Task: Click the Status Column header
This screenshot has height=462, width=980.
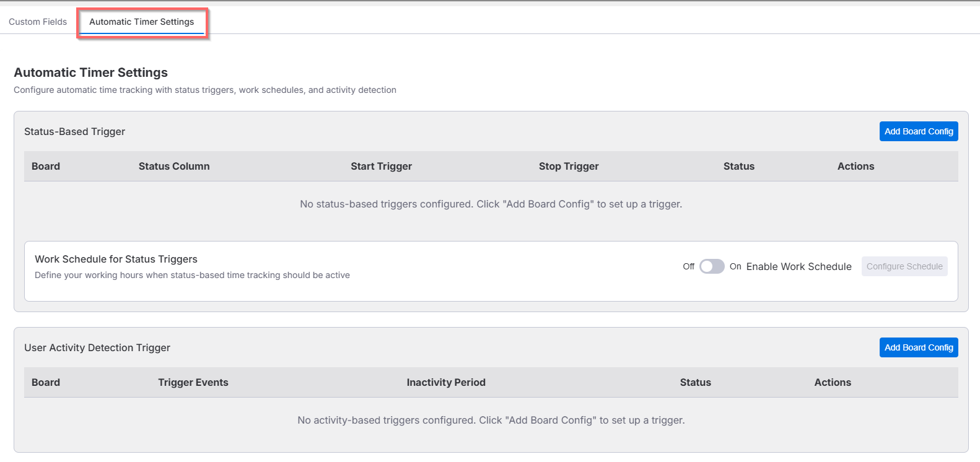Action: click(x=174, y=166)
